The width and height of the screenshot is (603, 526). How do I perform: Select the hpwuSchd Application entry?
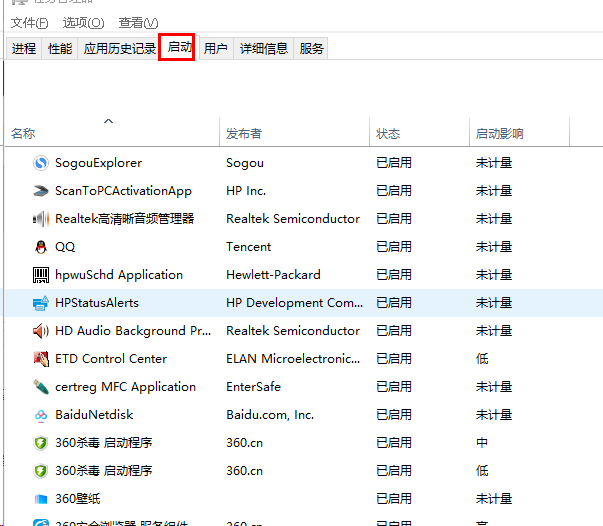tap(119, 275)
